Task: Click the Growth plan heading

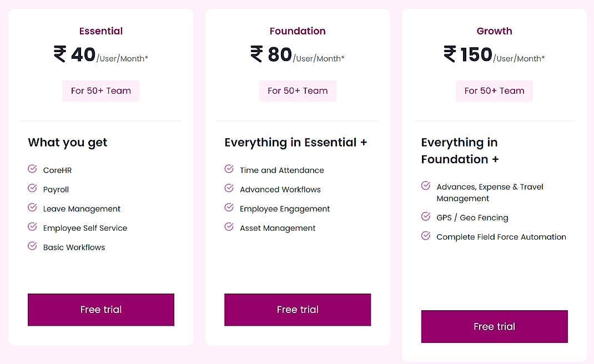Action: click(x=494, y=31)
